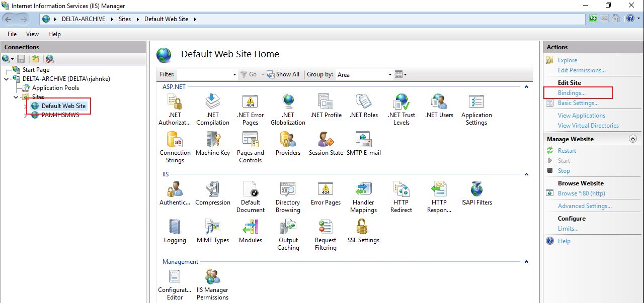Open Browse *:80 (http) link

(x=582, y=193)
